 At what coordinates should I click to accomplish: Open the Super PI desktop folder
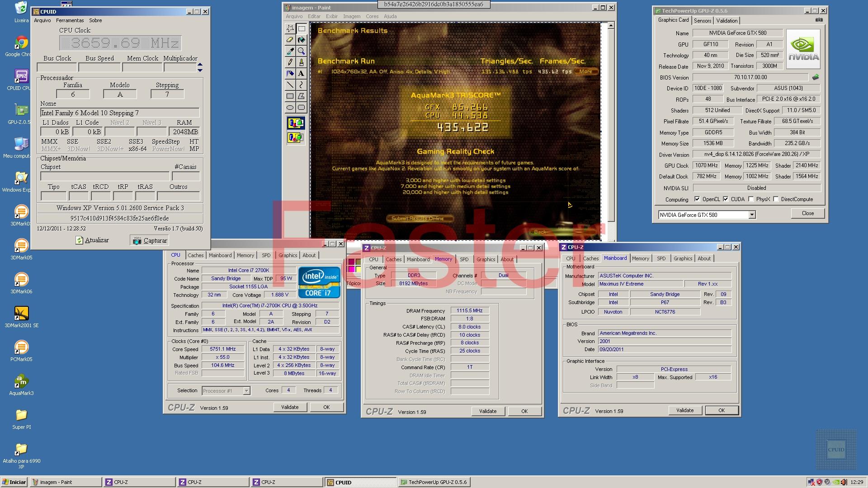pyautogui.click(x=21, y=419)
